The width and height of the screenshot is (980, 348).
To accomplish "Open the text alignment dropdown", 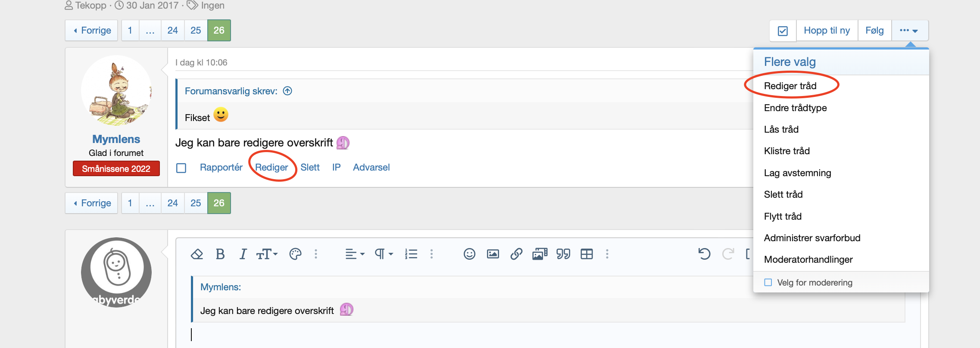I will point(355,254).
